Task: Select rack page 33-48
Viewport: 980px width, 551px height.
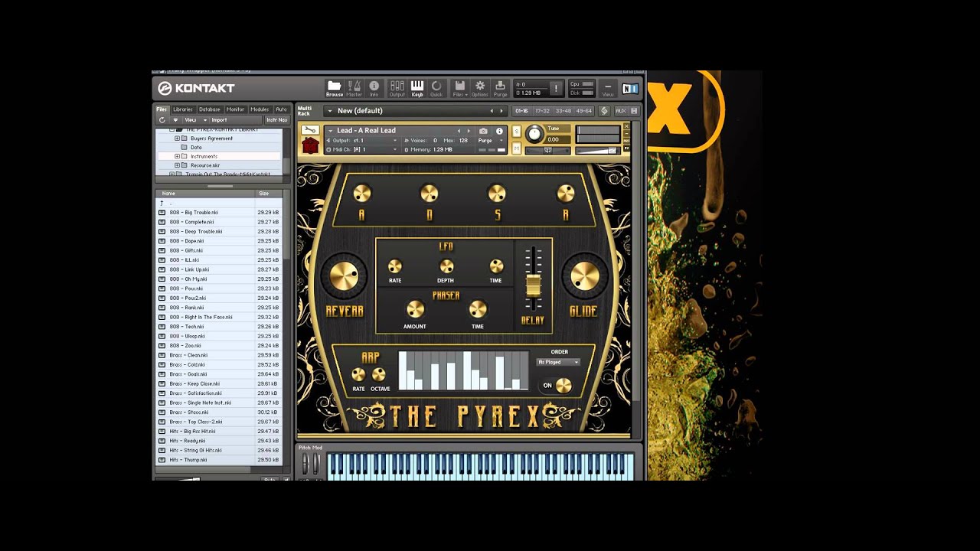Action: [x=563, y=111]
